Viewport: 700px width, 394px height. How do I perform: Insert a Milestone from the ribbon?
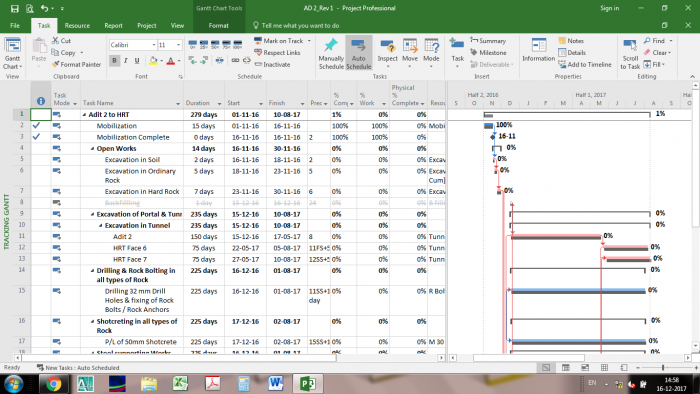tap(488, 53)
